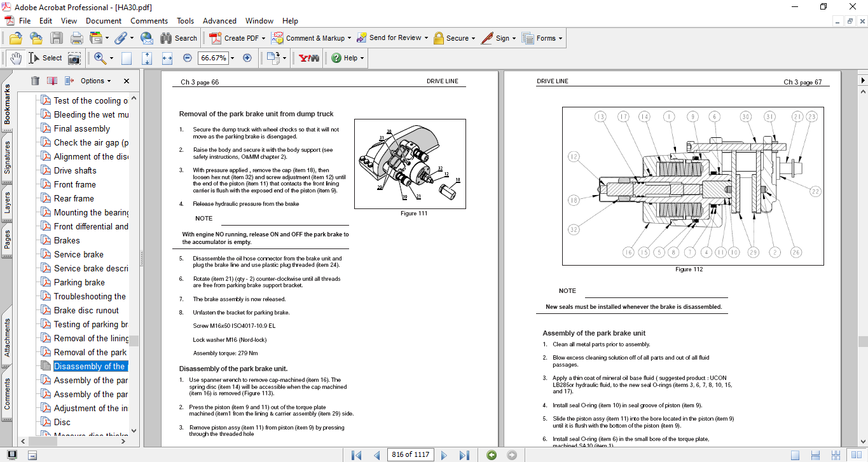
Task: Click the Save disk icon
Action: pos(57,38)
